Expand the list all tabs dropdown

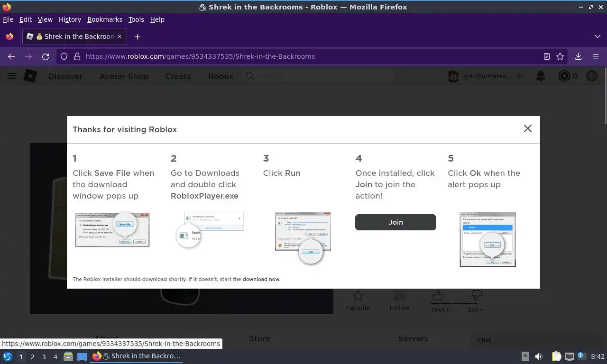point(597,36)
